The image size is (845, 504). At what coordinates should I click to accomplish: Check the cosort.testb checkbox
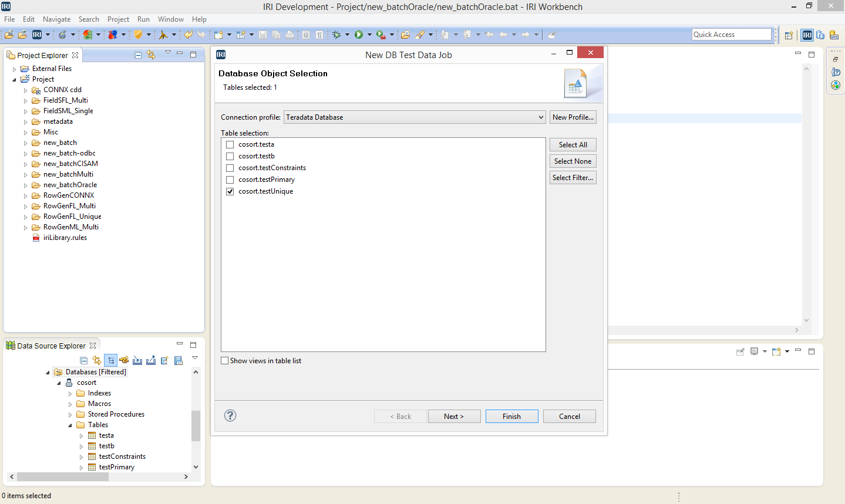tap(230, 156)
